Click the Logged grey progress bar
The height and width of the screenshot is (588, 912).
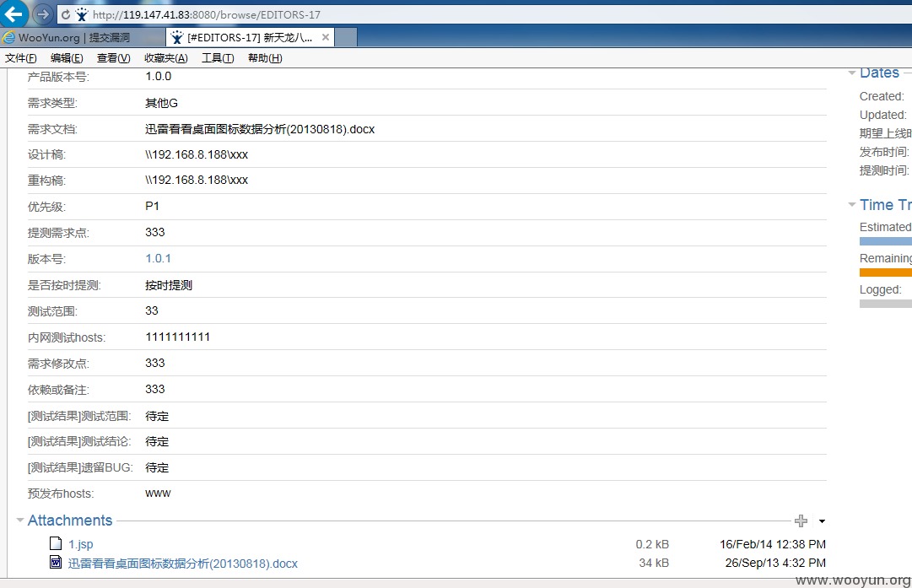pos(885,304)
